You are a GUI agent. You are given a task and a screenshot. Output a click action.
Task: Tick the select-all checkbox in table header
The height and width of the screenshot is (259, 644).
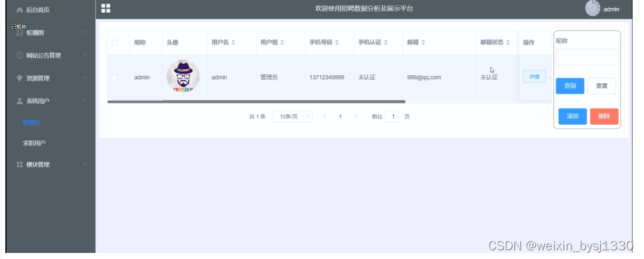[x=115, y=42]
